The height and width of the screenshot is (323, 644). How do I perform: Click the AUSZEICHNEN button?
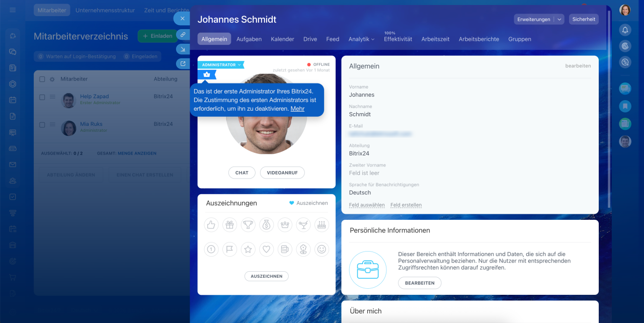[267, 276]
